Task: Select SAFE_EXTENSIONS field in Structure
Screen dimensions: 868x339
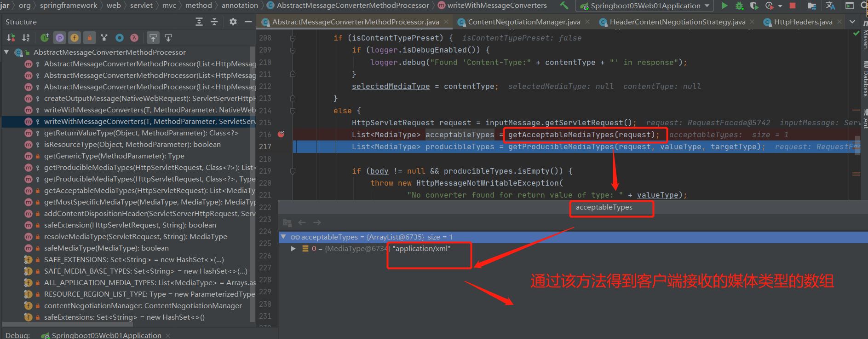Action: click(134, 259)
